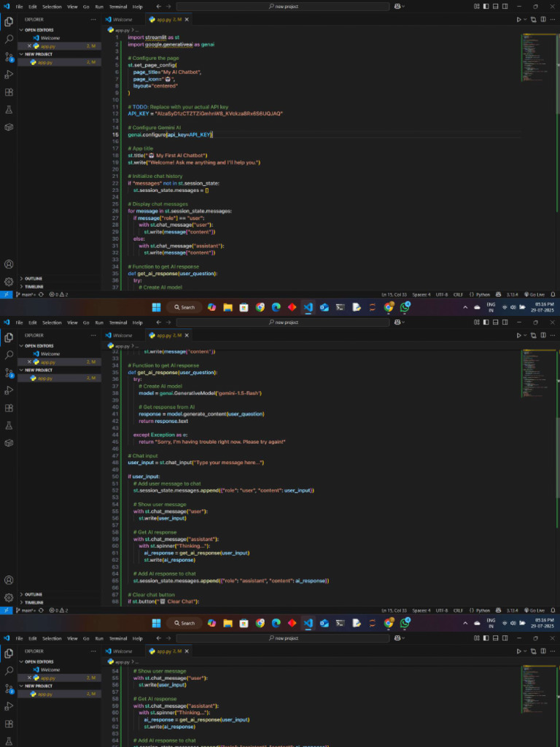The height and width of the screenshot is (747, 560).
Task: Open Accounts icon in window showing code line 1
Action: tap(9, 264)
